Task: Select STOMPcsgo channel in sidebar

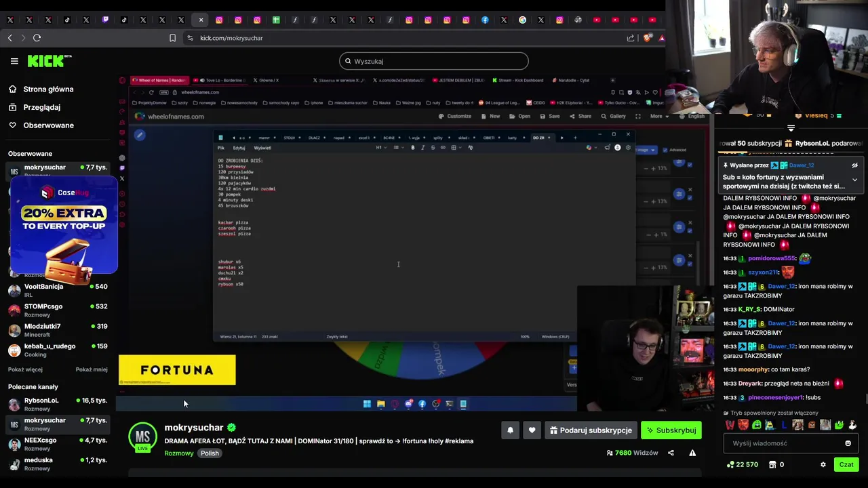Action: [x=58, y=310]
